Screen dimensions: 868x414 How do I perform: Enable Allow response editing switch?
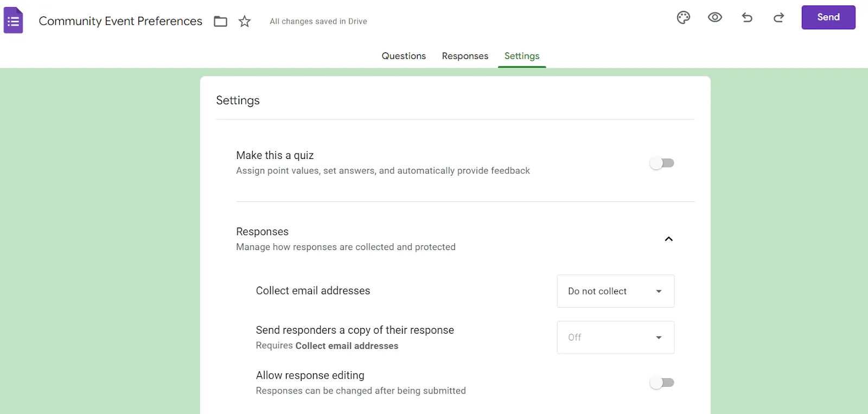pos(662,383)
